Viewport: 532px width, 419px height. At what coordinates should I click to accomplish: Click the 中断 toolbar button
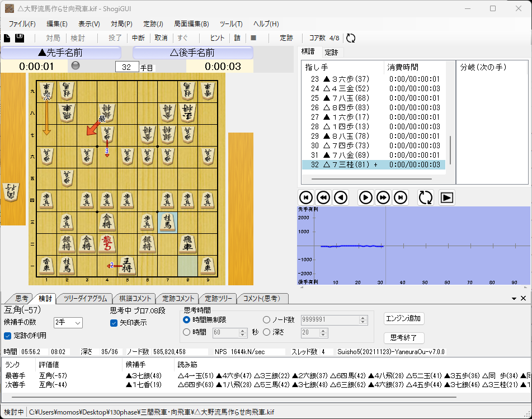click(138, 38)
